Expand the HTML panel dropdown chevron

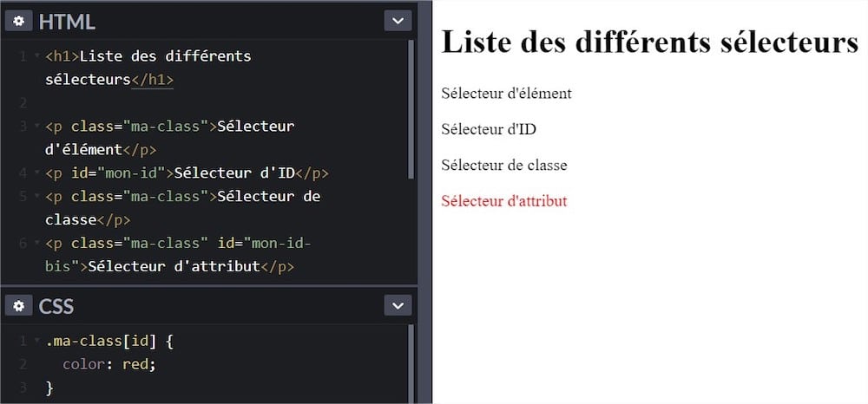(x=398, y=22)
